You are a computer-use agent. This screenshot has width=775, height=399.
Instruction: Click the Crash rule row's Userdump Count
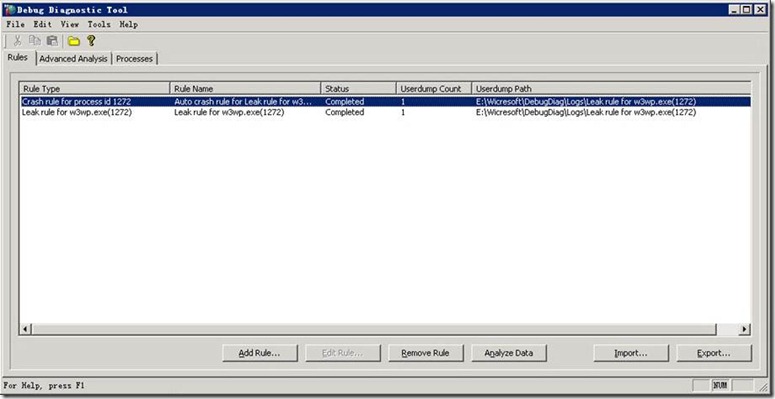(x=403, y=101)
